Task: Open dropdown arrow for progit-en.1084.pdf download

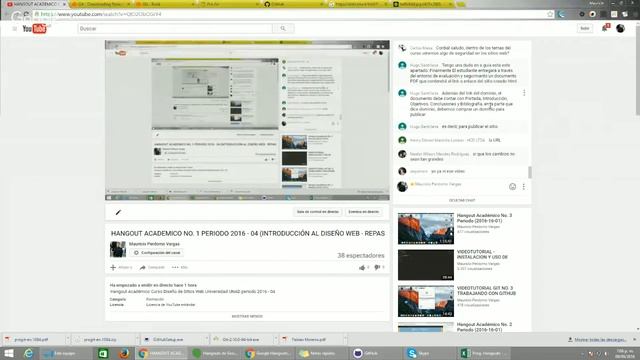Action: [68, 339]
